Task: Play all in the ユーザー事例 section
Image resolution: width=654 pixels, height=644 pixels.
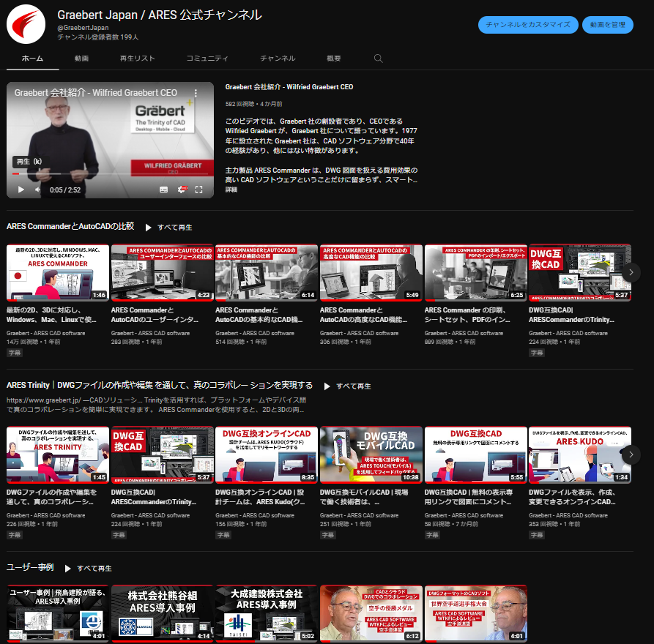Action: (x=88, y=568)
